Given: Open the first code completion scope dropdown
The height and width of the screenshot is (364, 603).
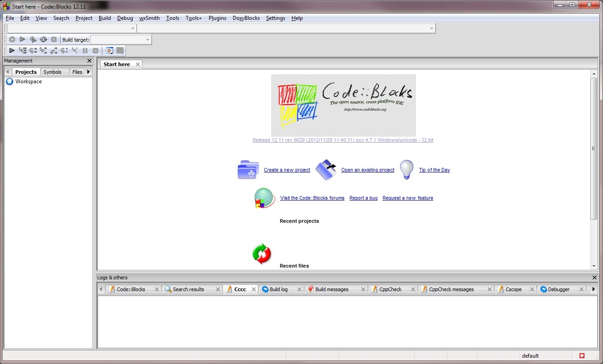Looking at the screenshot, I should click(72, 29).
